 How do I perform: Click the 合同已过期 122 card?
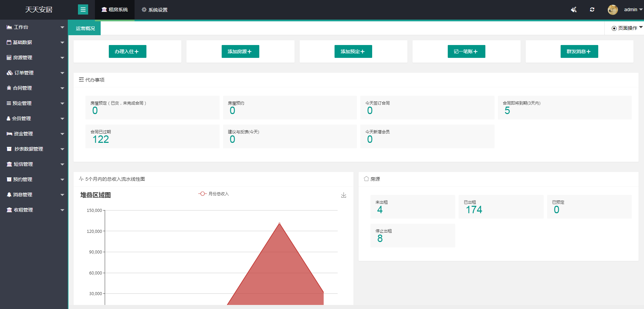pos(153,136)
